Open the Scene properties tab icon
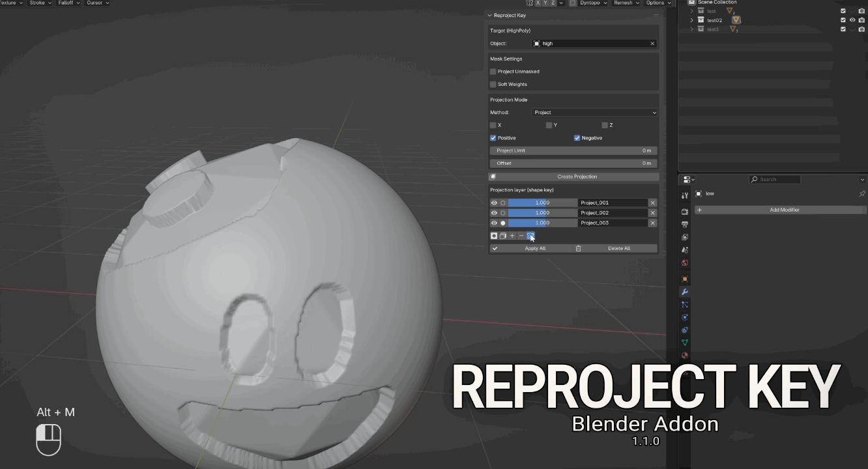Image resolution: width=868 pixels, height=469 pixels. [x=685, y=250]
